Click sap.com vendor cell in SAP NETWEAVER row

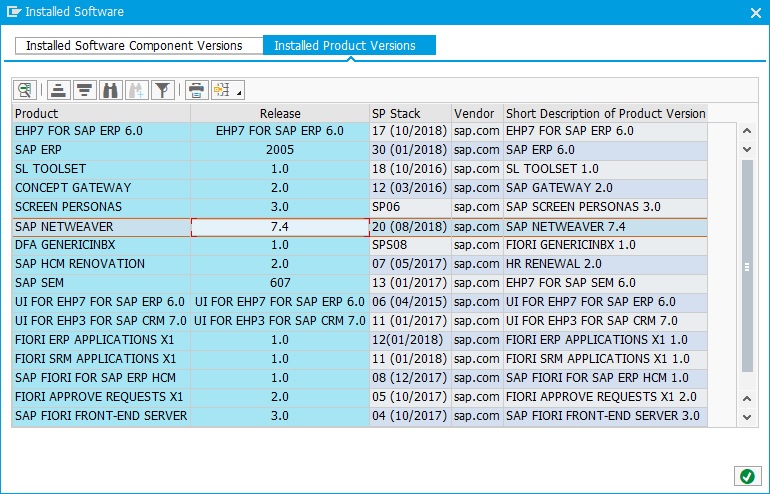pyautogui.click(x=477, y=227)
